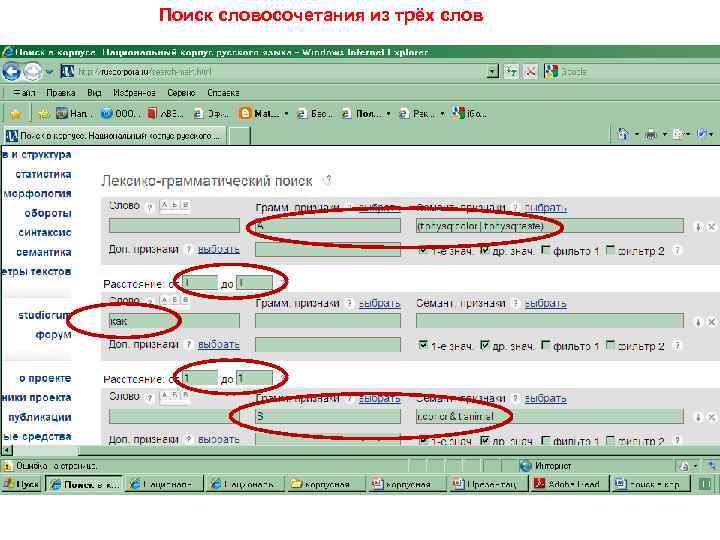Image resolution: width=720 pixels, height=540 pixels.
Task: Expand the Print icon dropdown arrow
Action: pyautogui.click(x=664, y=135)
